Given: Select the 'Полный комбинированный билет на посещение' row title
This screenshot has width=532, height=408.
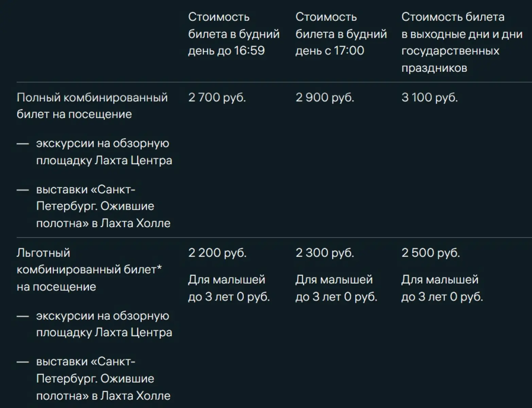Looking at the screenshot, I should click(92, 106).
